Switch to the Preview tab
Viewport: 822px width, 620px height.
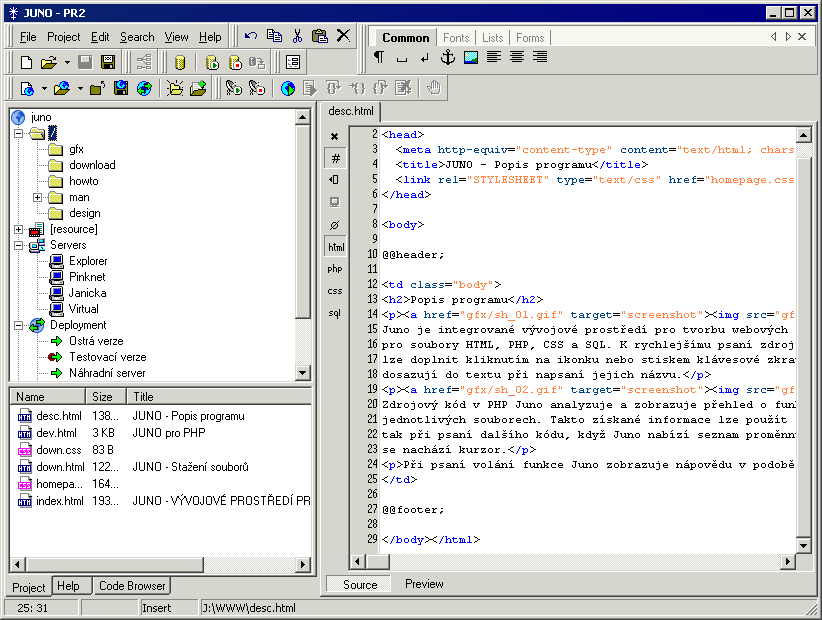point(424,584)
